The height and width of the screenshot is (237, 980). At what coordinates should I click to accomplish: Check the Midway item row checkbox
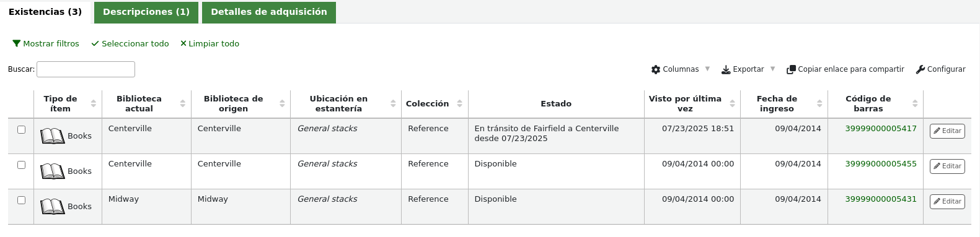click(21, 200)
